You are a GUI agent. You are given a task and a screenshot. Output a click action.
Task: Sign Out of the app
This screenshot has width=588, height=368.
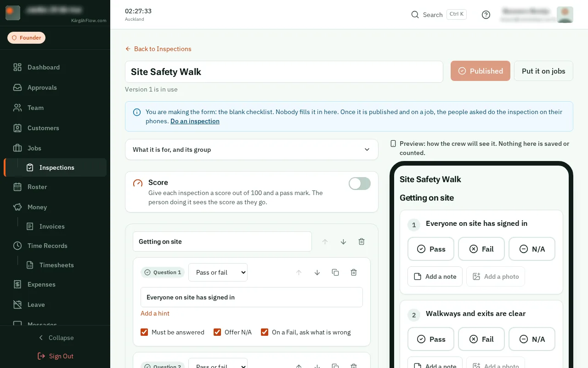coord(55,356)
